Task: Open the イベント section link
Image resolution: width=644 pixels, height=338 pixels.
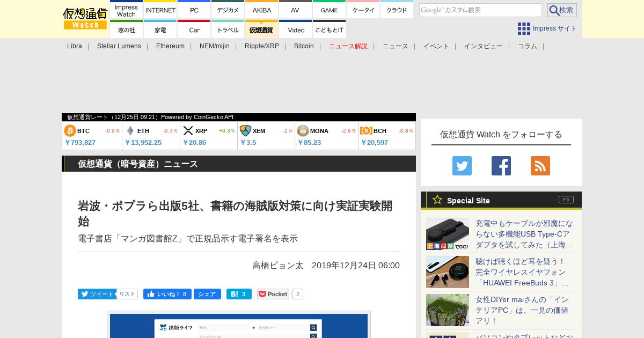Action: click(436, 46)
